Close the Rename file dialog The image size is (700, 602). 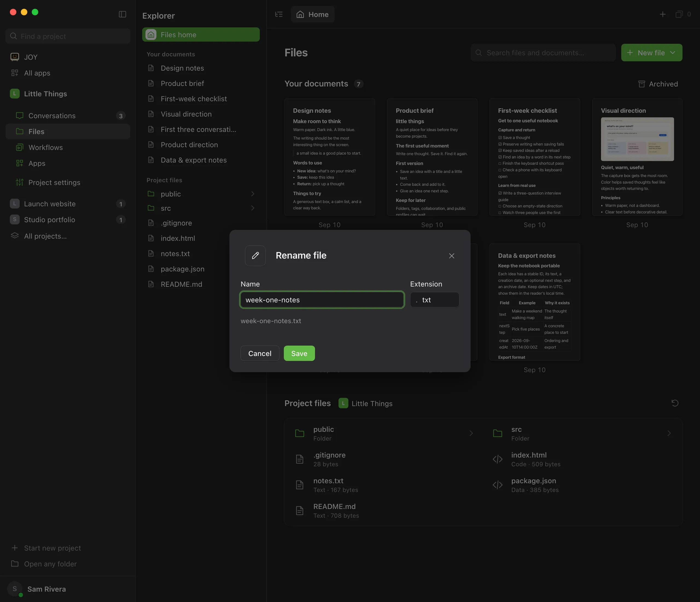pyautogui.click(x=451, y=256)
